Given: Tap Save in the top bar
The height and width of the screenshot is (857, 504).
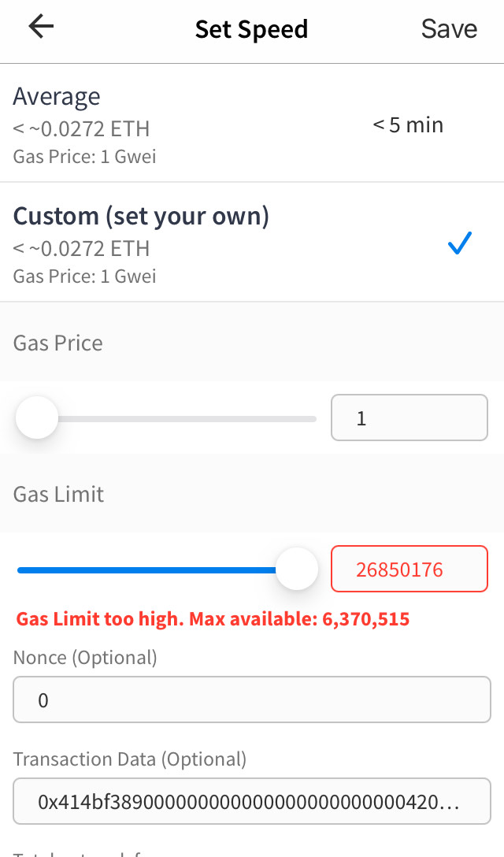Looking at the screenshot, I should 449,28.
